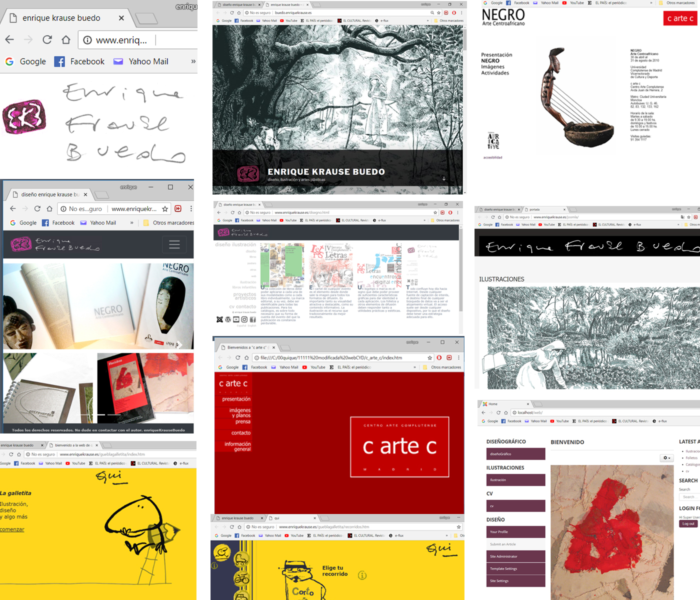This screenshot has height=600, width=700.
Task: Open Yahoo Mail bookmark in the large top-left browser
Action: click(140, 61)
